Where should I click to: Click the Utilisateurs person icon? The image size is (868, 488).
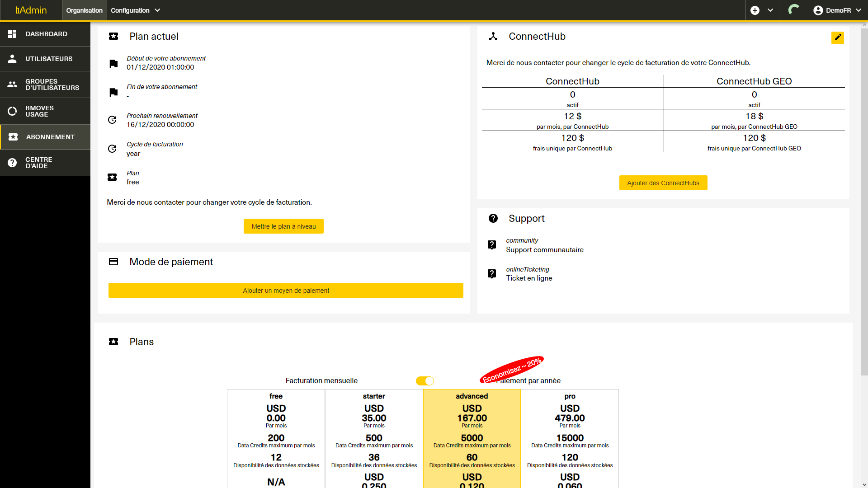pos(12,59)
